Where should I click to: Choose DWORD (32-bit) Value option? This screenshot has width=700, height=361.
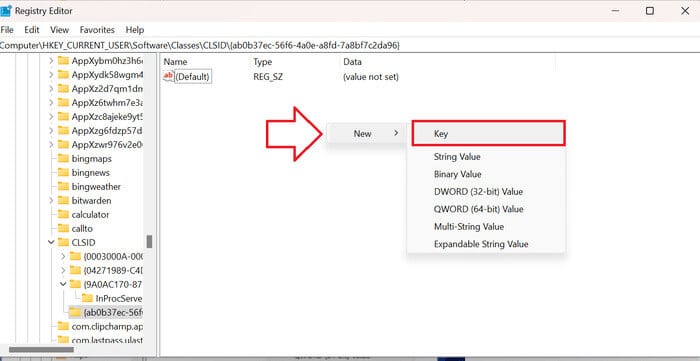pyautogui.click(x=478, y=191)
